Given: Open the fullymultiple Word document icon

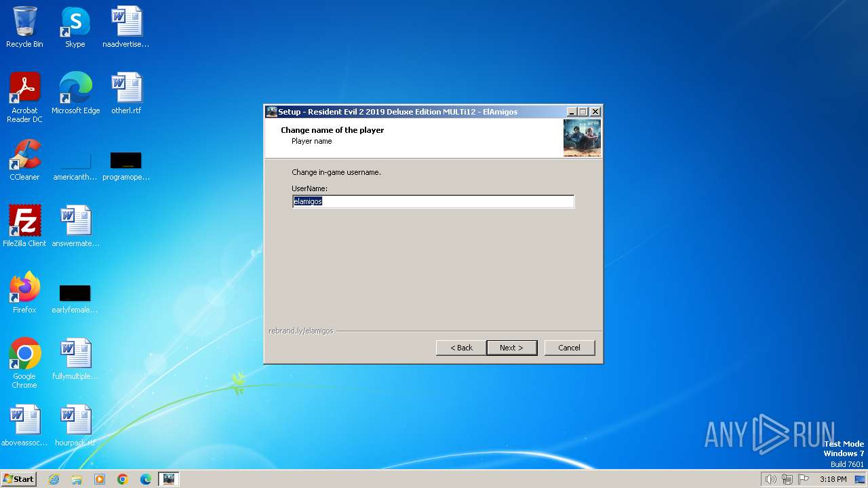Looking at the screenshot, I should [x=75, y=359].
